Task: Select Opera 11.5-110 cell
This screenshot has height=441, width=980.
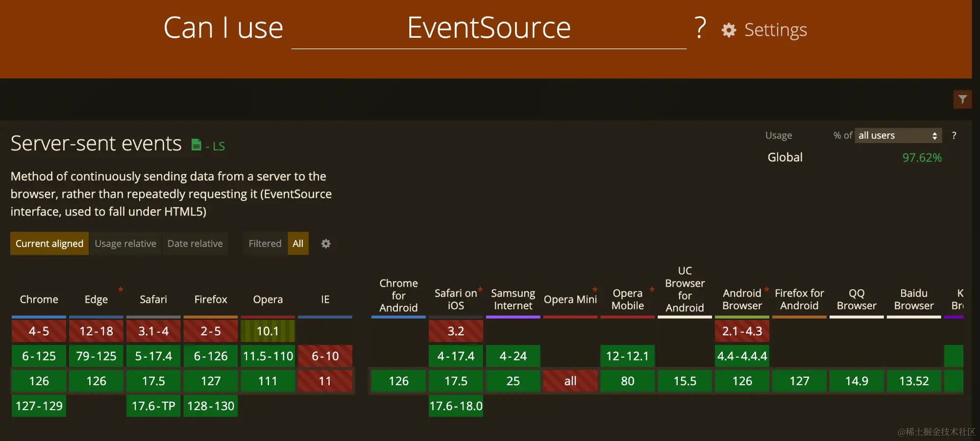Action: tap(268, 356)
